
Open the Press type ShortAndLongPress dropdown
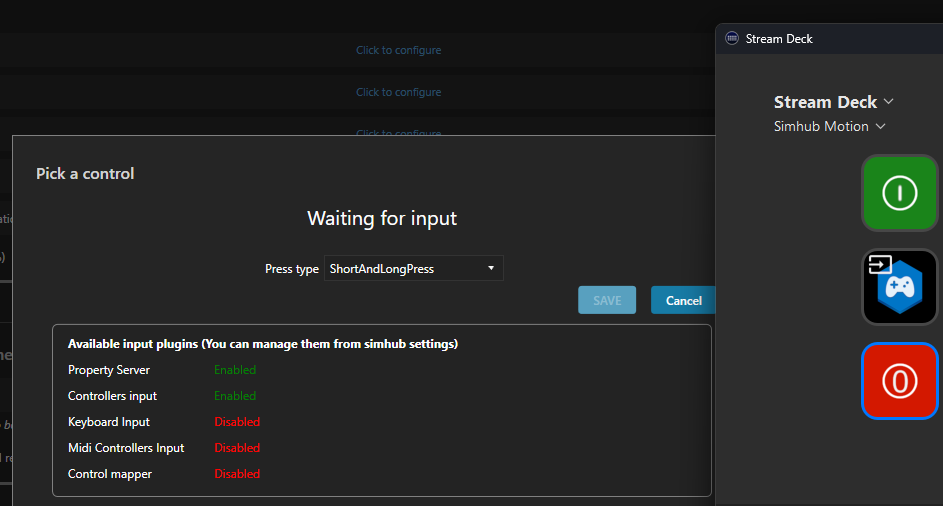pyautogui.click(x=414, y=268)
